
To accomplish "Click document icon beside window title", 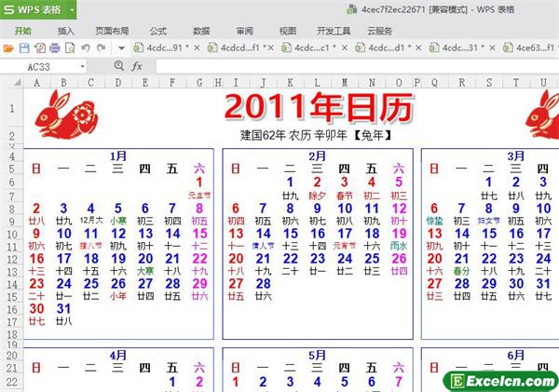I will tap(352, 9).
